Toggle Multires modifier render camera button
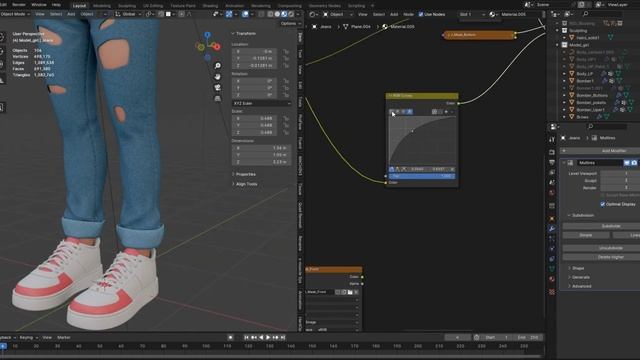This screenshot has width=640, height=360. [x=634, y=163]
